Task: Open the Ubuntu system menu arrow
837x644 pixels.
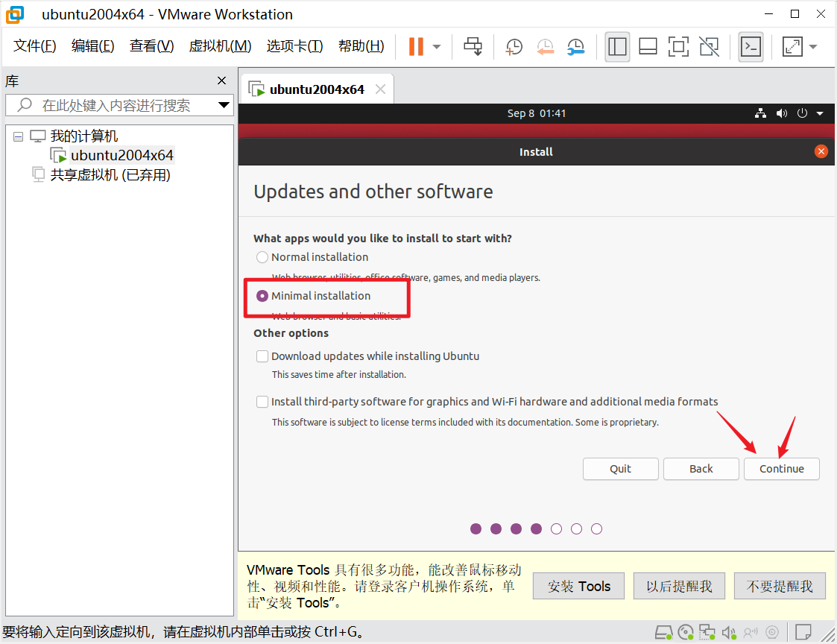Action: coord(820,113)
